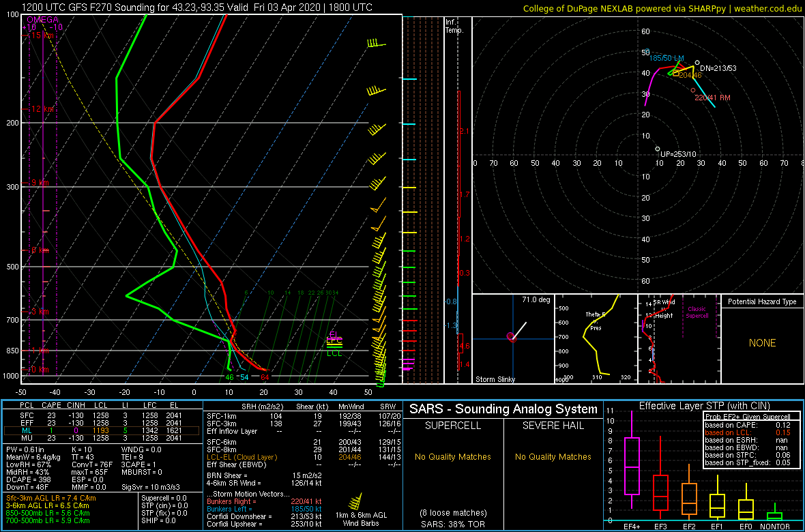
Task: Click the SEVERE HAIL column header
Action: tap(553, 426)
